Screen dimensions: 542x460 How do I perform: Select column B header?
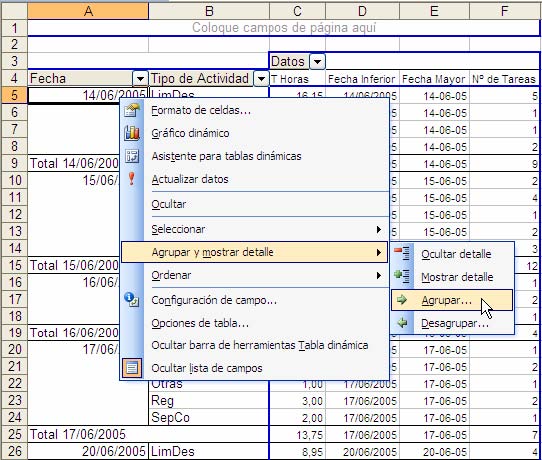coord(209,11)
